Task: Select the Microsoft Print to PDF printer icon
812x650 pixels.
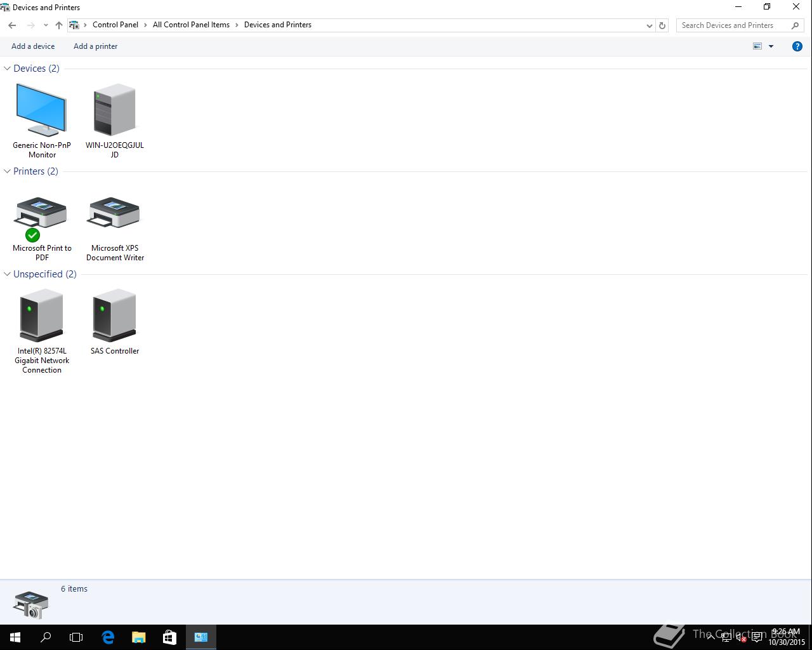Action: tap(41, 213)
